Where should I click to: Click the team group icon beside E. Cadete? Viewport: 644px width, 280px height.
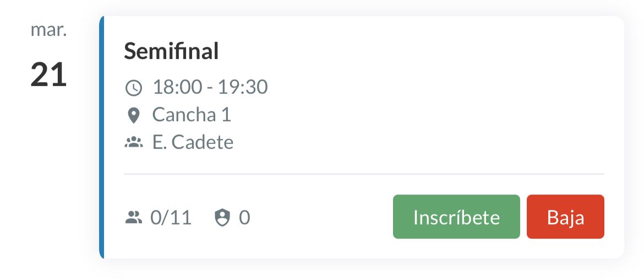tap(133, 143)
